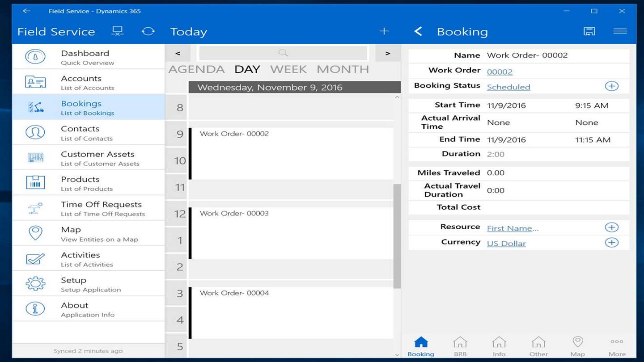Select Work Order- 00002 calendar entry
This screenshot has height=362, width=644.
tap(291, 154)
